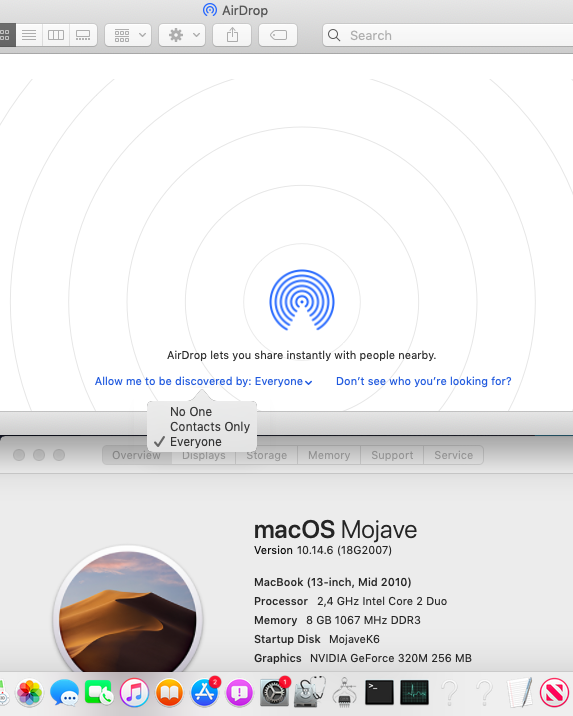
Task: Click 'MacBook (13-inch, Mid 2010)' text
Action: (x=332, y=582)
